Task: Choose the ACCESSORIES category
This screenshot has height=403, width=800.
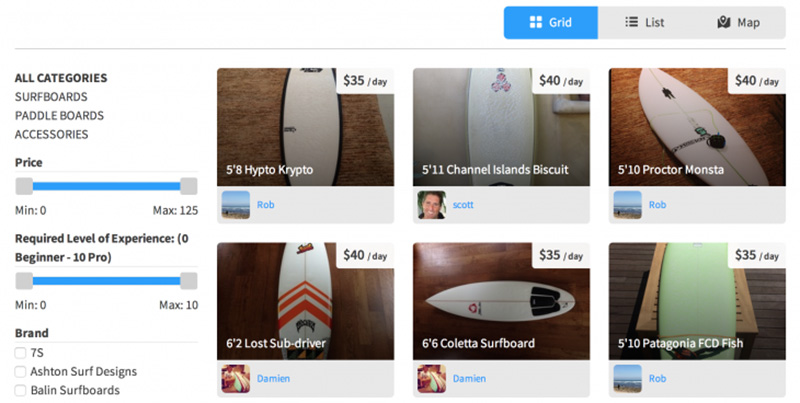Action: [52, 135]
